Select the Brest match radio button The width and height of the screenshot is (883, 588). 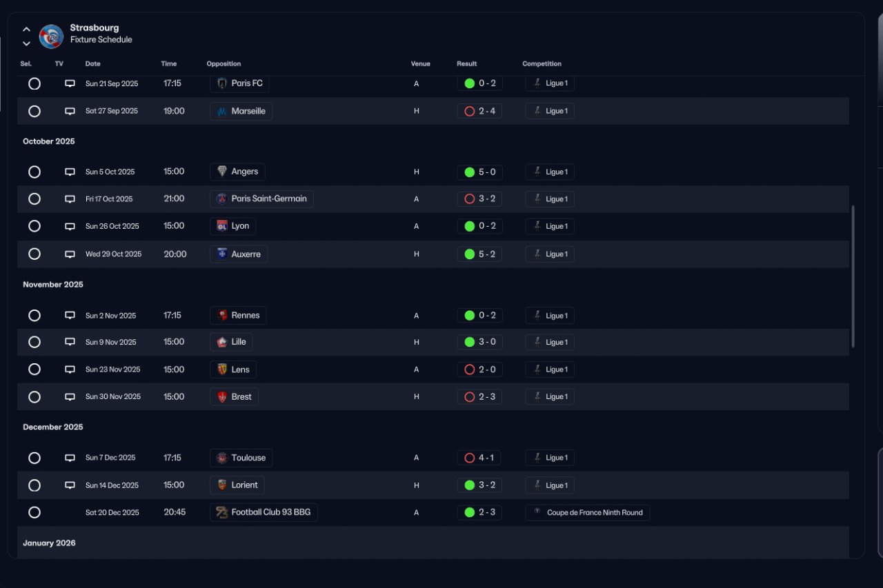[x=34, y=397]
